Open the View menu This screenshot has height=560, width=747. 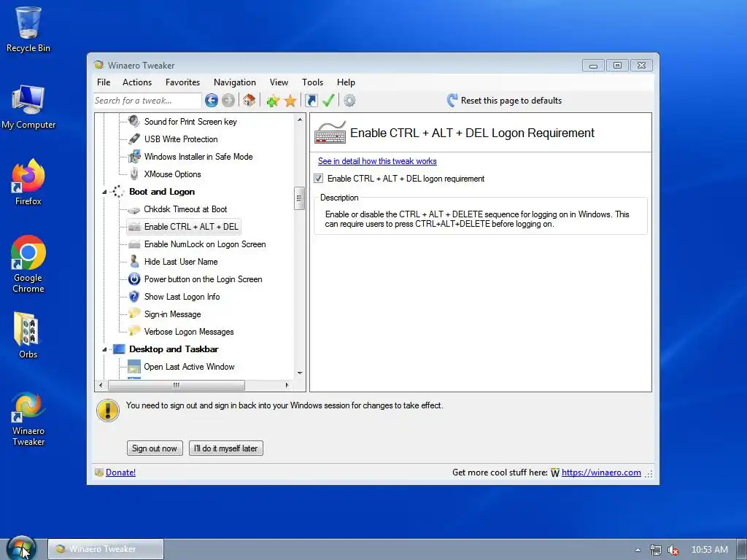pos(279,82)
